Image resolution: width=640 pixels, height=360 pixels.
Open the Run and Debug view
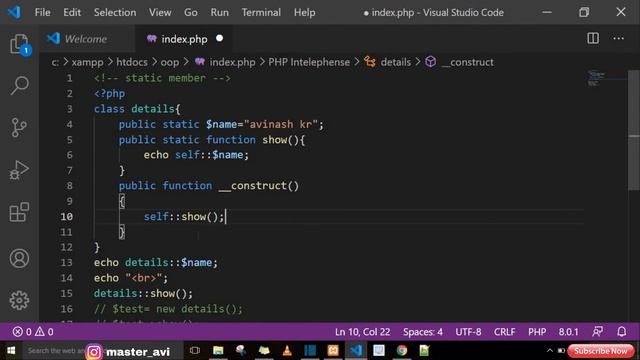(x=19, y=170)
